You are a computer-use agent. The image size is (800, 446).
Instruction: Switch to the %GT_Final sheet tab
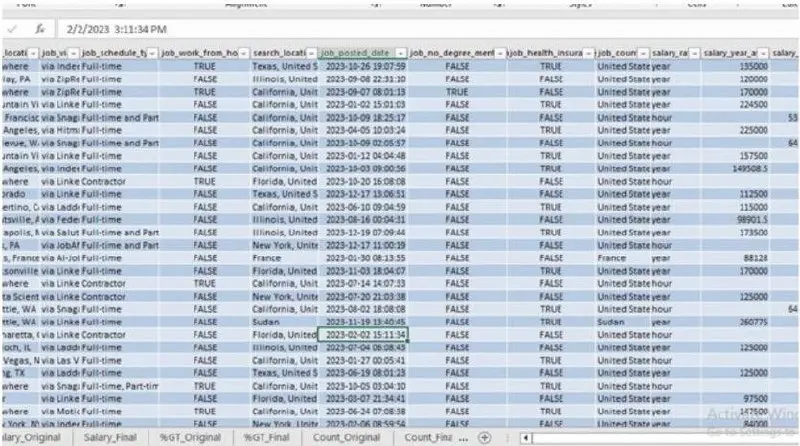coord(266,437)
